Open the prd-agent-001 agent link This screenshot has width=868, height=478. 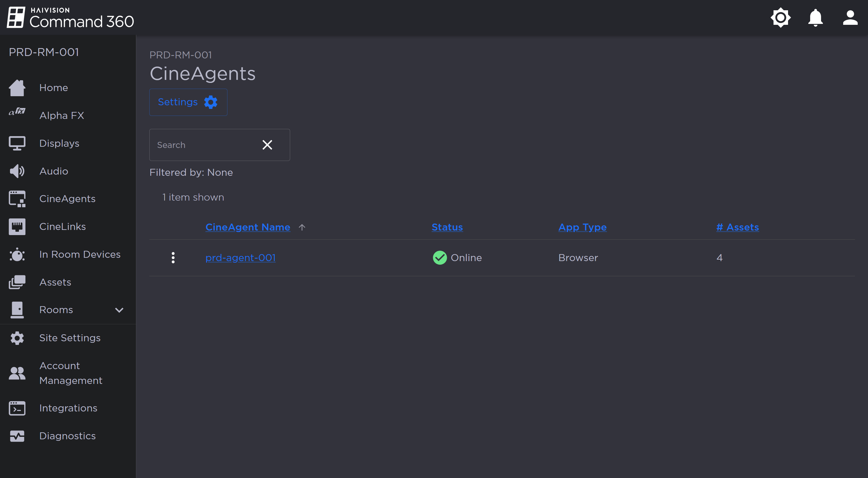240,257
